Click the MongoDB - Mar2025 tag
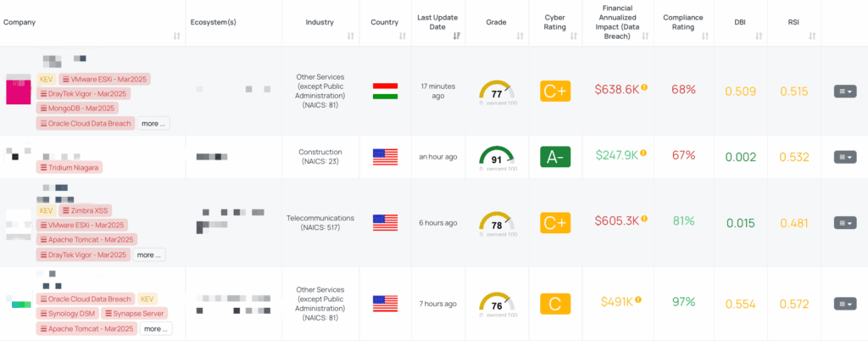The image size is (868, 341). coord(77,108)
